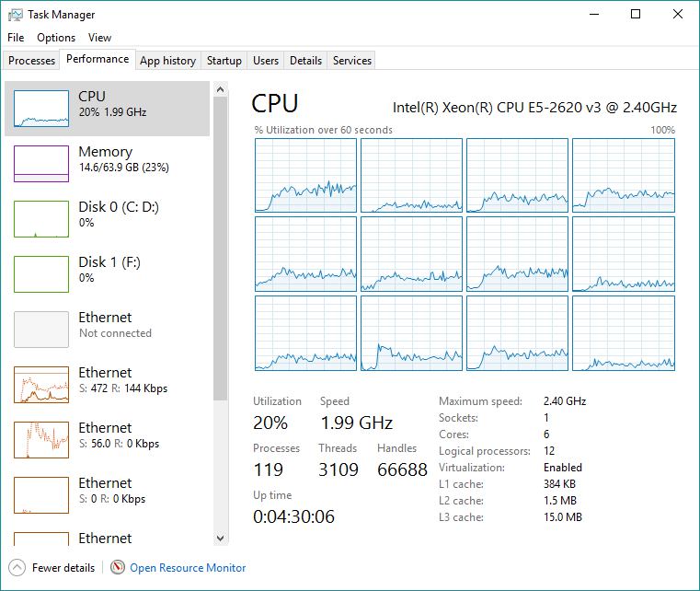Select the Disk 1 (F:) graph
Viewport: 700px width, 591px height.
click(x=41, y=274)
